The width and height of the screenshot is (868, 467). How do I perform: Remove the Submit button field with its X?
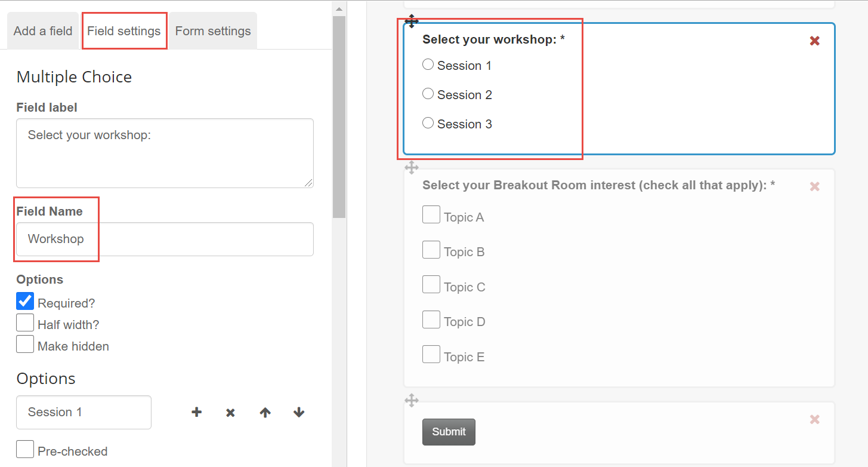click(814, 419)
